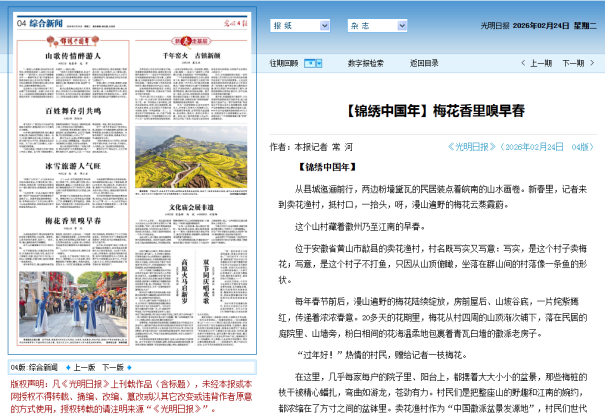The width and height of the screenshot is (605, 420).
Task: Click the 上一版 left arrow icon
Action: click(66, 366)
